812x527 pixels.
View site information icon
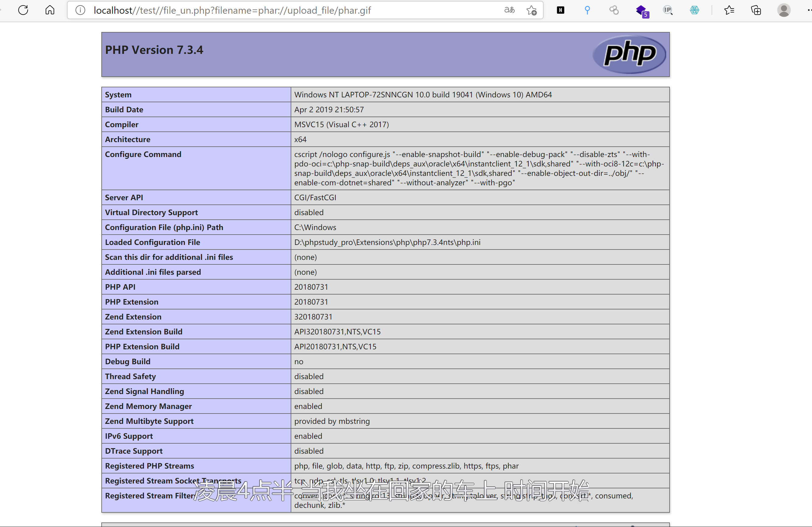tap(80, 10)
